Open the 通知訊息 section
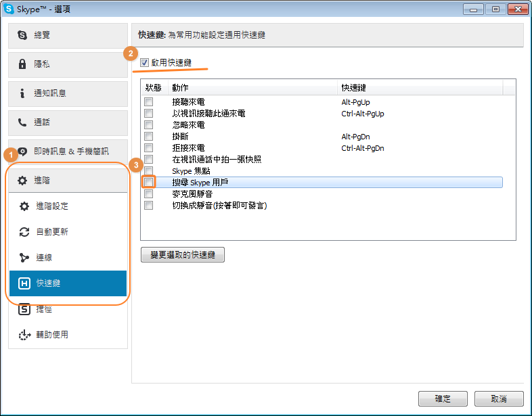 click(x=68, y=93)
